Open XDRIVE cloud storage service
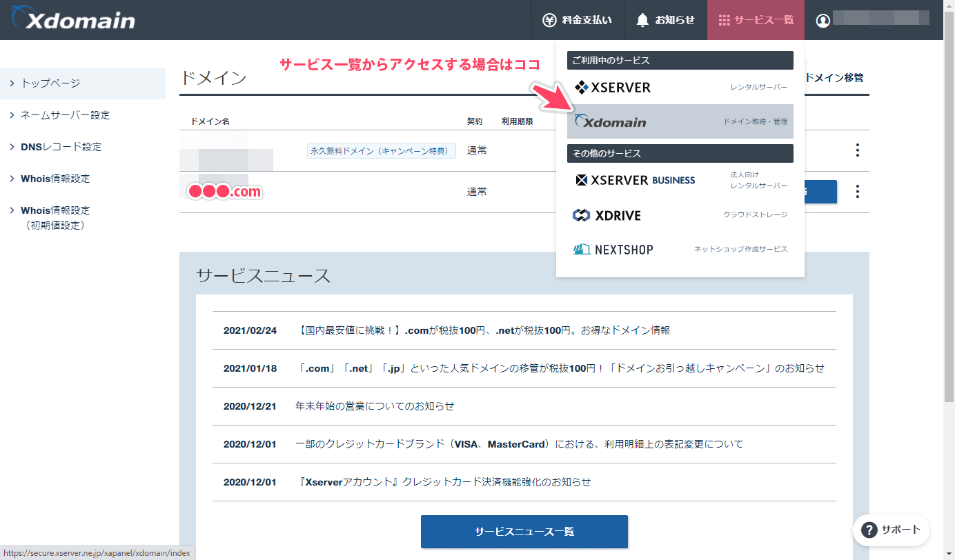Screen dimensions: 955x560 tap(680, 215)
